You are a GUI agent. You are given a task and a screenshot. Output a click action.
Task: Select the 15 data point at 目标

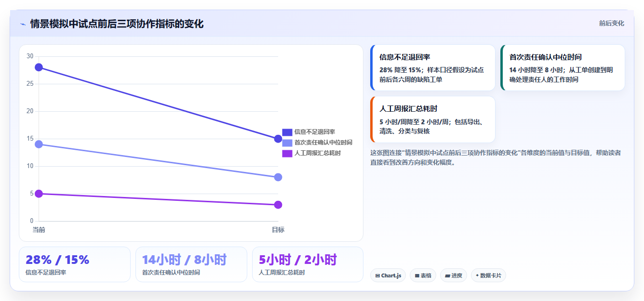[278, 139]
